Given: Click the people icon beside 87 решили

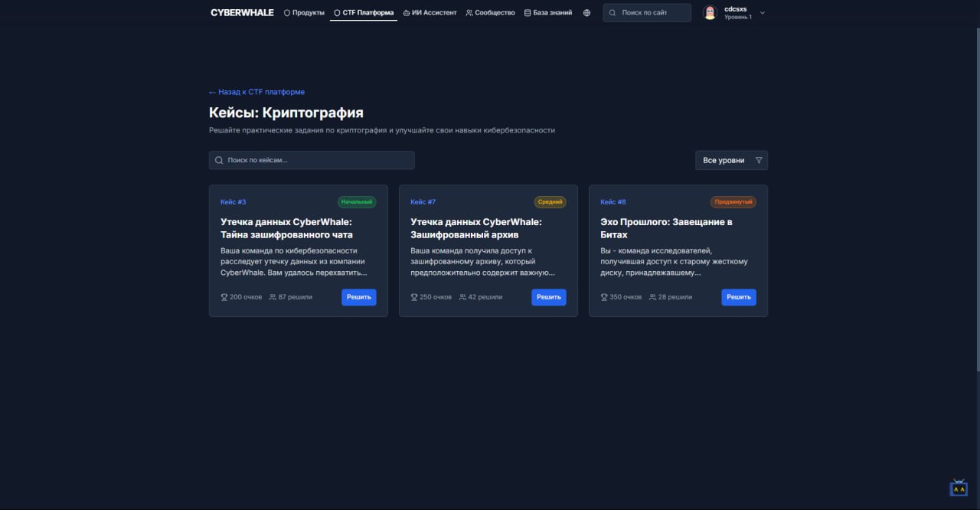Looking at the screenshot, I should [x=273, y=297].
